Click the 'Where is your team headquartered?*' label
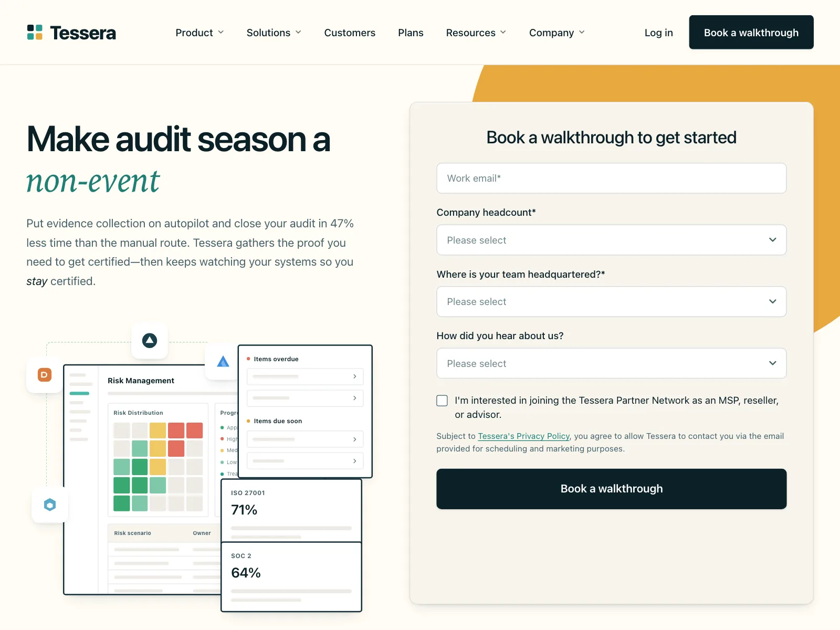 pyautogui.click(x=521, y=275)
